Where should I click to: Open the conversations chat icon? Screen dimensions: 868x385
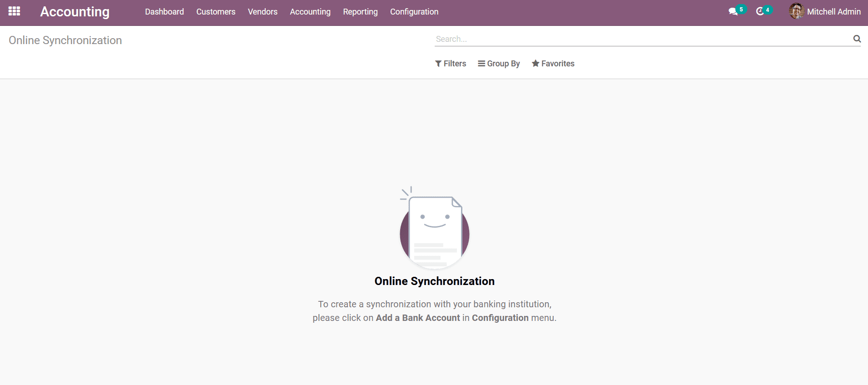tap(733, 12)
